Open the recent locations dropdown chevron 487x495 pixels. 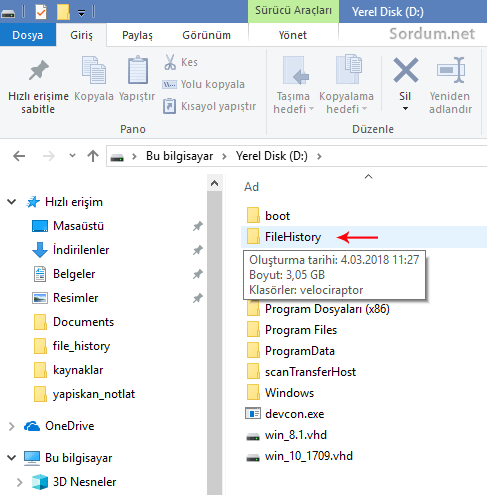(72, 155)
